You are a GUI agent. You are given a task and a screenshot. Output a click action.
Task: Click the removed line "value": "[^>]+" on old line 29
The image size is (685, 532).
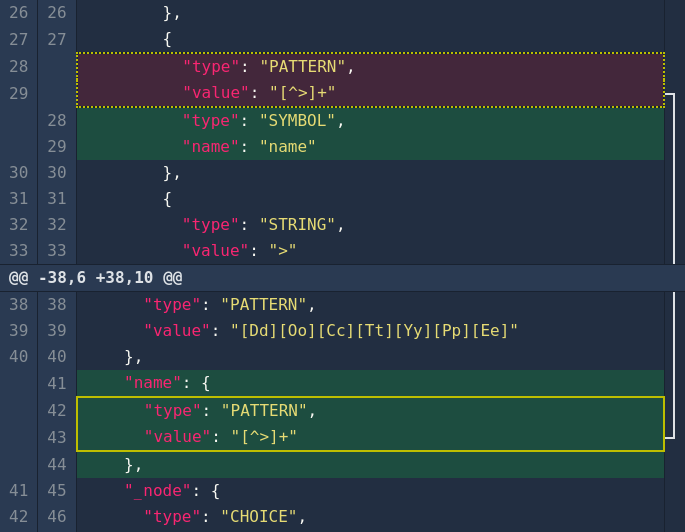(x=370, y=93)
